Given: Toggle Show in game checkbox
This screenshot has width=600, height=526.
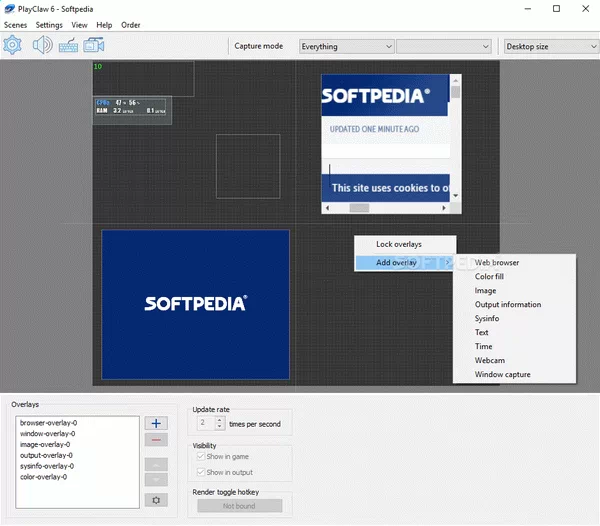Looking at the screenshot, I should 201,456.
